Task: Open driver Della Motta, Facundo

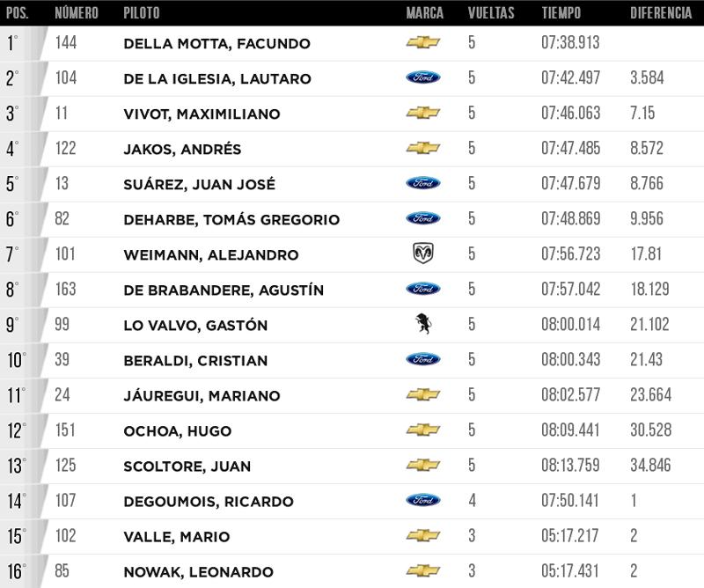Action: click(216, 44)
